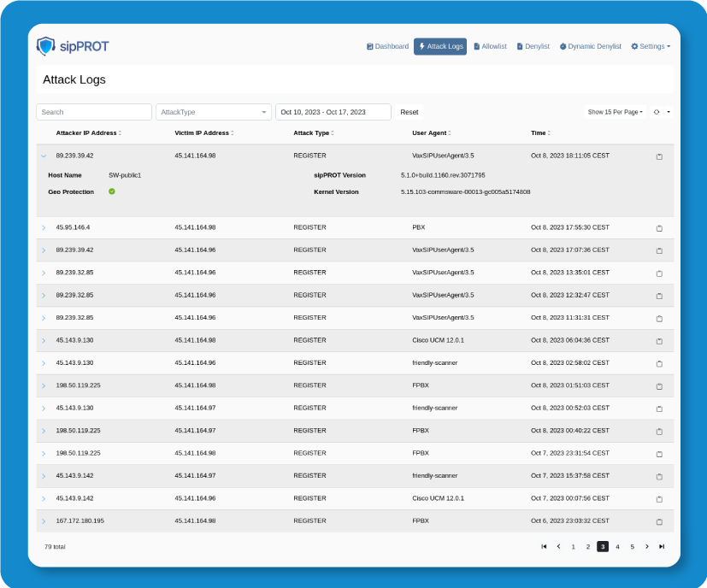The height and width of the screenshot is (588, 707).
Task: Jump to first page of results
Action: [x=544, y=546]
